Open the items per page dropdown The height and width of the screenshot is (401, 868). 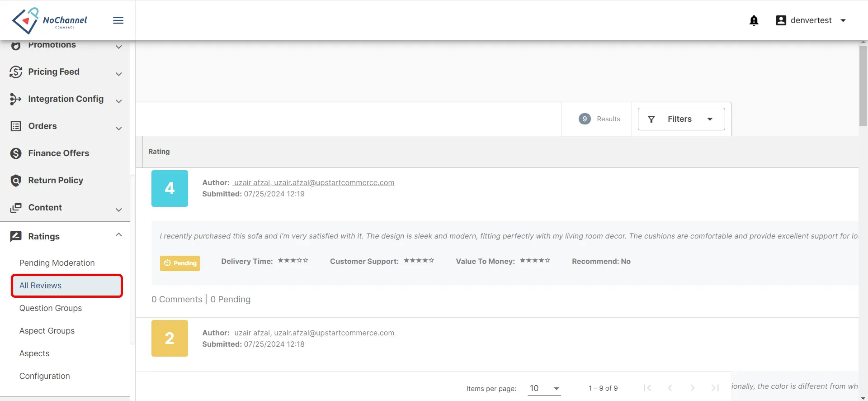pyautogui.click(x=544, y=388)
